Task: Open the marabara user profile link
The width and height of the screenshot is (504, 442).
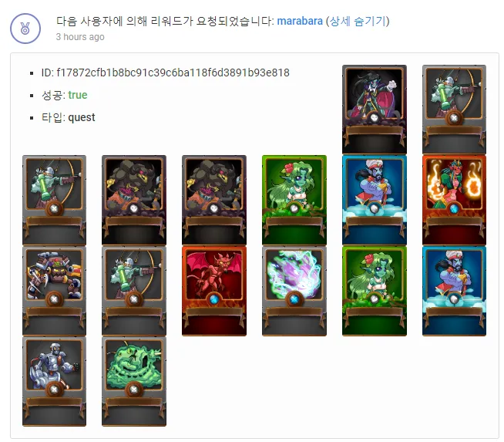Action: click(x=300, y=21)
